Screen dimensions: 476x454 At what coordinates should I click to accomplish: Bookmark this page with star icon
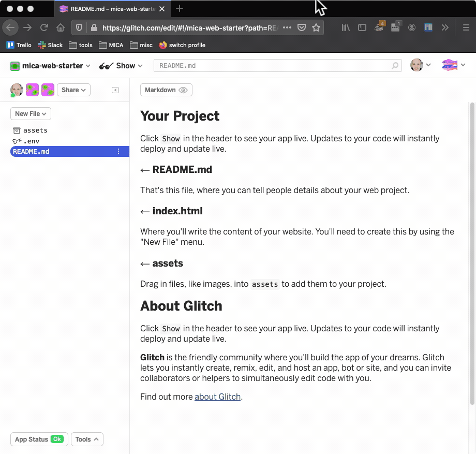pyautogui.click(x=316, y=27)
